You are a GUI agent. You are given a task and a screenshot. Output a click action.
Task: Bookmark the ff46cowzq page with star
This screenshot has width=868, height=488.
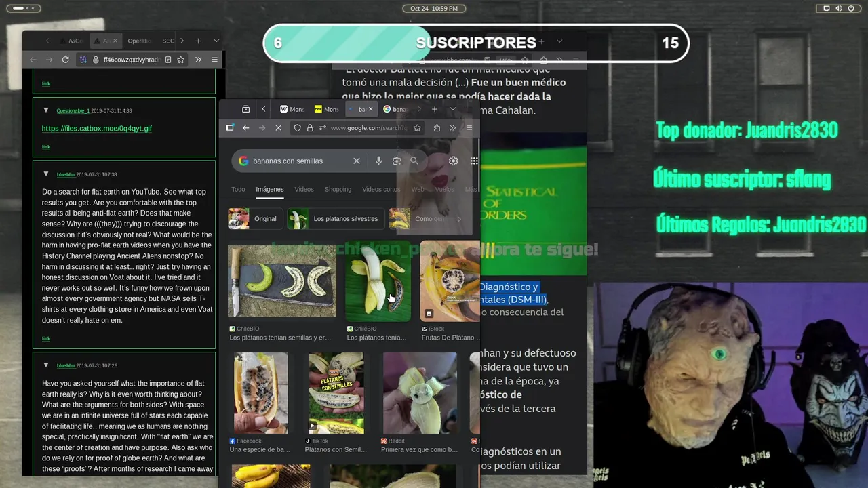pyautogui.click(x=180, y=60)
